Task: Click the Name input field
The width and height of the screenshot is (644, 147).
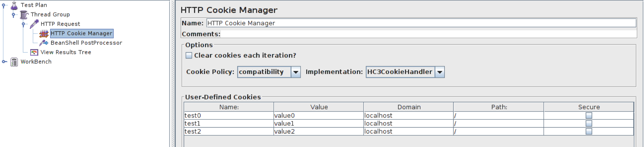Action: coord(421,23)
